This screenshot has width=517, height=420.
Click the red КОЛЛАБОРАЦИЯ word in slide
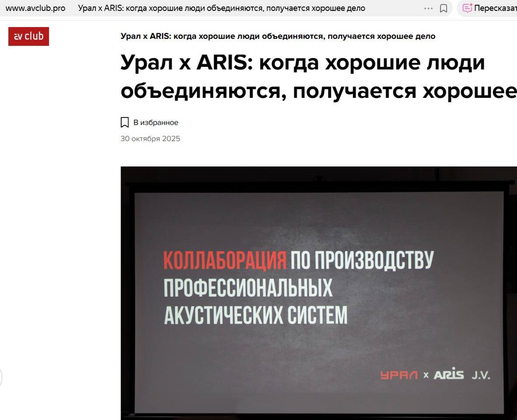pos(225,260)
